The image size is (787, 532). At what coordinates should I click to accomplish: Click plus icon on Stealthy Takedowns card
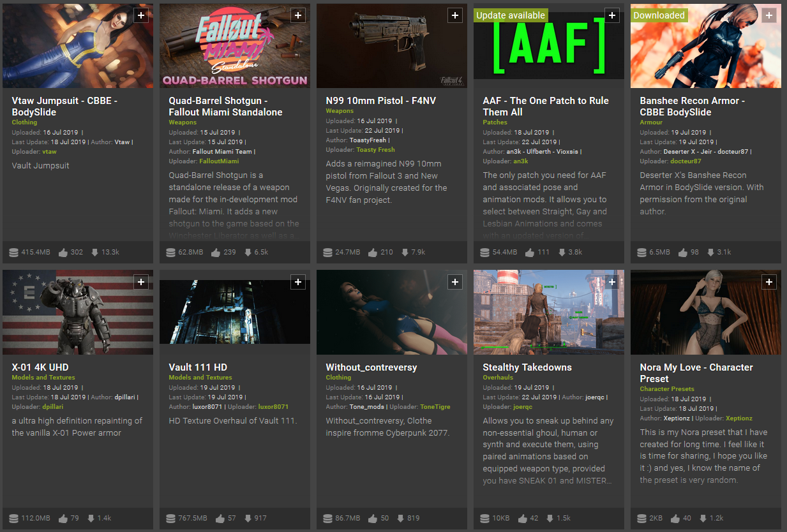tap(612, 282)
